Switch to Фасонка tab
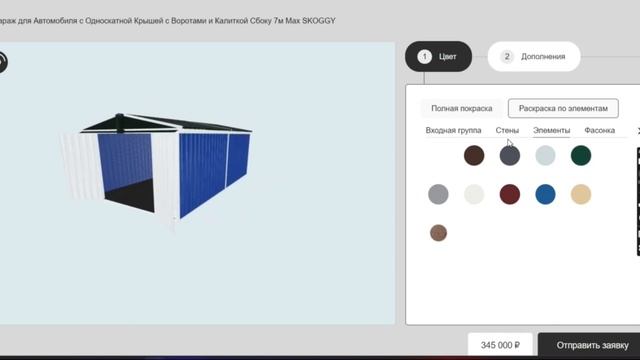Viewport: 640px width, 360px height. [599, 131]
